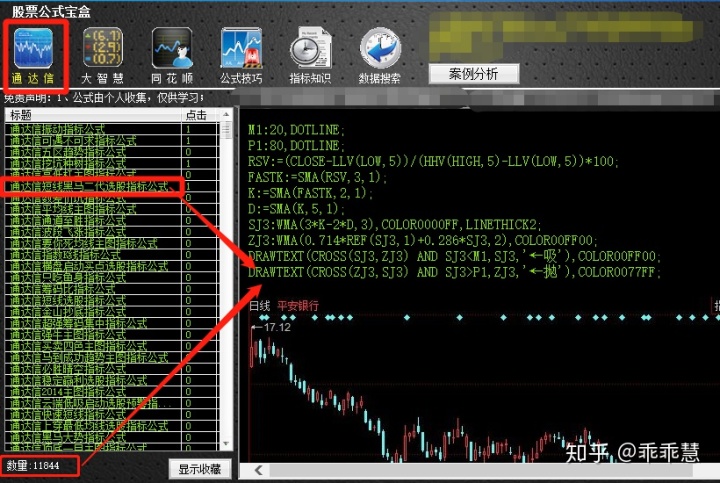This screenshot has width=720, height=483.
Task: Click the SJ3:WMA formula code line
Action: coord(395,225)
